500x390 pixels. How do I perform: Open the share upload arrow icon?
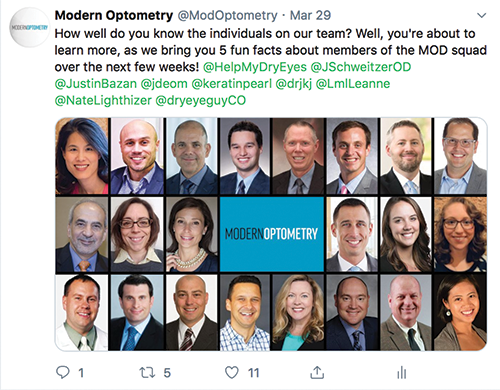pos(317,372)
